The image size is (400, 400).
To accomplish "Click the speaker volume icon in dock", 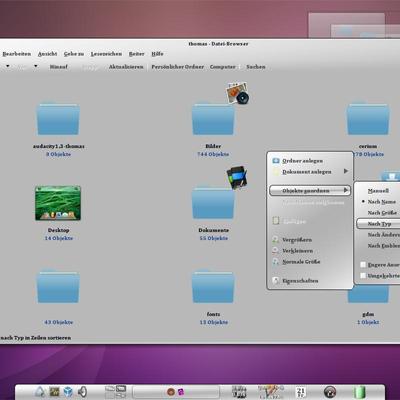I will 82,392.
